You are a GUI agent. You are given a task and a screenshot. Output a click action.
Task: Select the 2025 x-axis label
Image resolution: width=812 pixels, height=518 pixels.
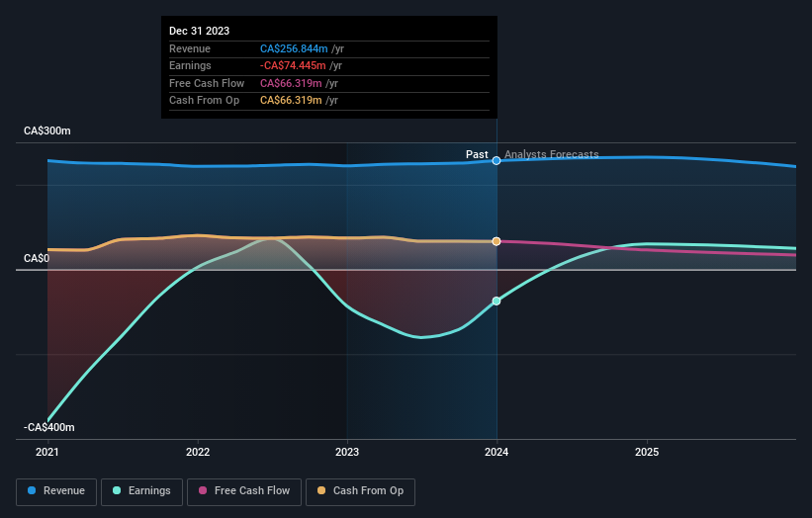647,453
